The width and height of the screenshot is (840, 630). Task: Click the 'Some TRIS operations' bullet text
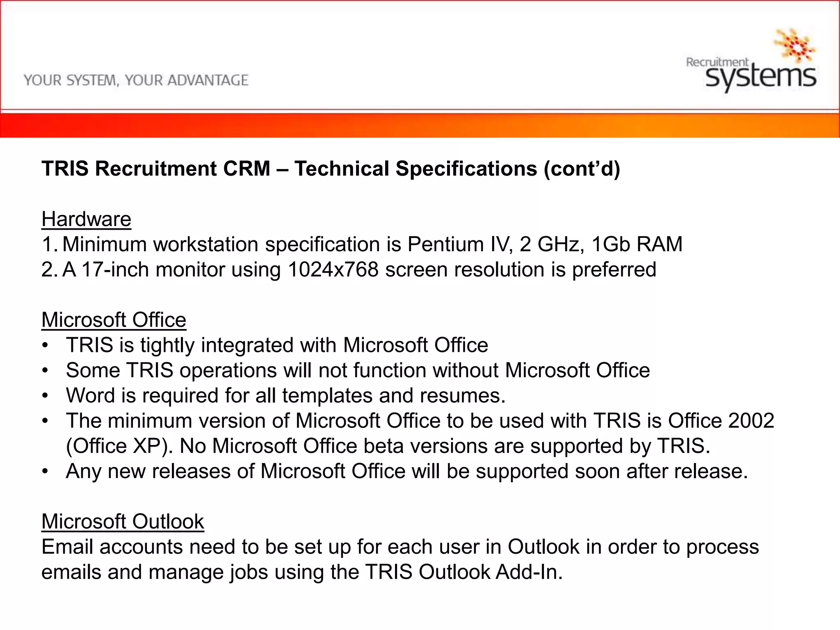tap(358, 370)
